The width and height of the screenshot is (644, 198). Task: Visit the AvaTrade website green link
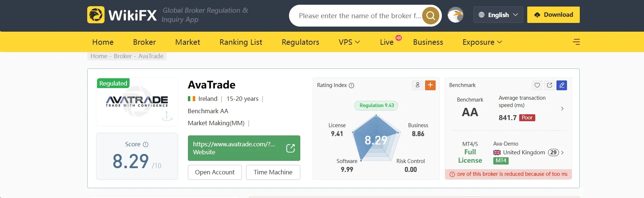(x=244, y=148)
